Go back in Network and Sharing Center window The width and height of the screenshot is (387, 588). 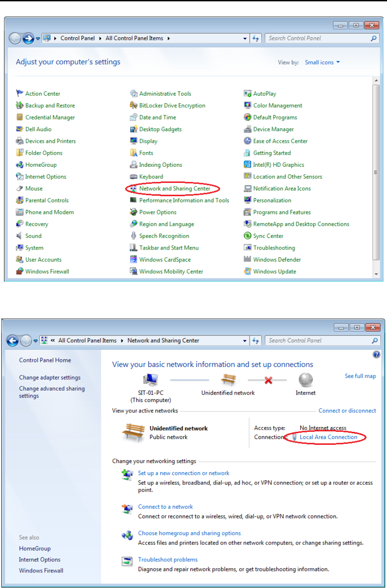point(13,341)
